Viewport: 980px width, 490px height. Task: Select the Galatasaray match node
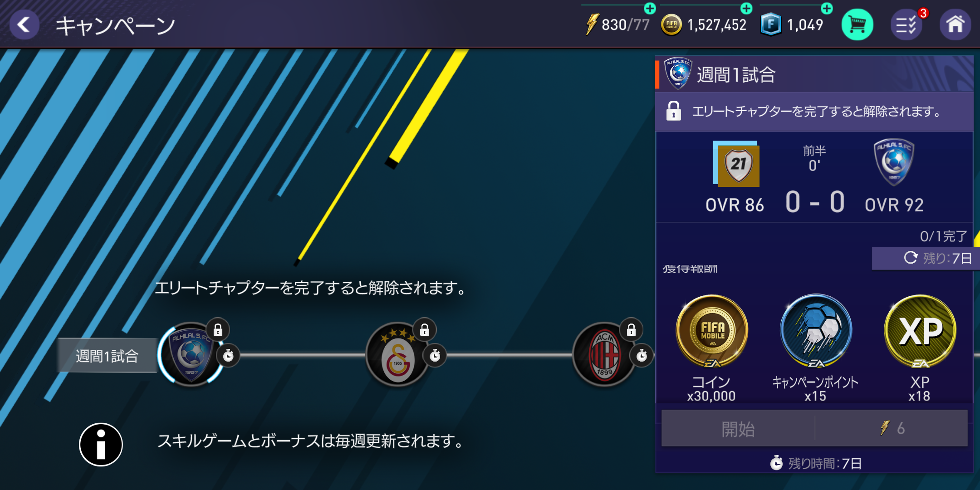(397, 354)
